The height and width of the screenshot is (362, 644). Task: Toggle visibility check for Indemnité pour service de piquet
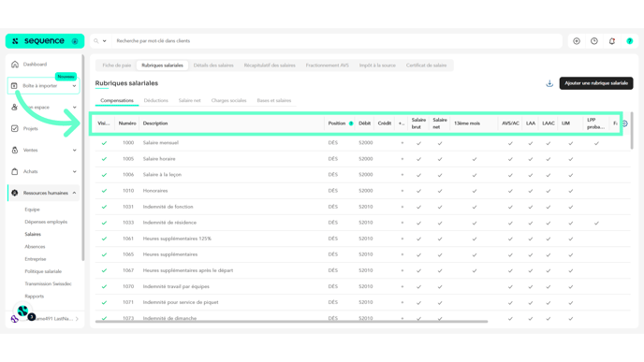pos(104,302)
